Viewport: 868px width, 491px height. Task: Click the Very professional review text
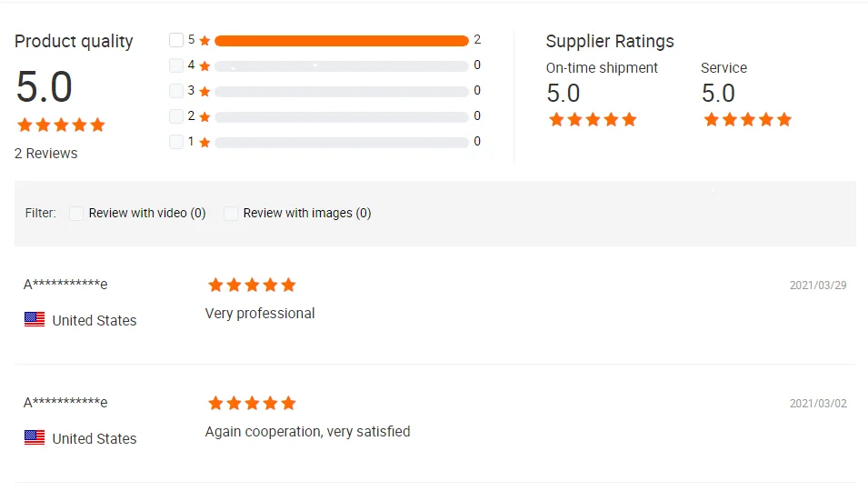coord(260,314)
